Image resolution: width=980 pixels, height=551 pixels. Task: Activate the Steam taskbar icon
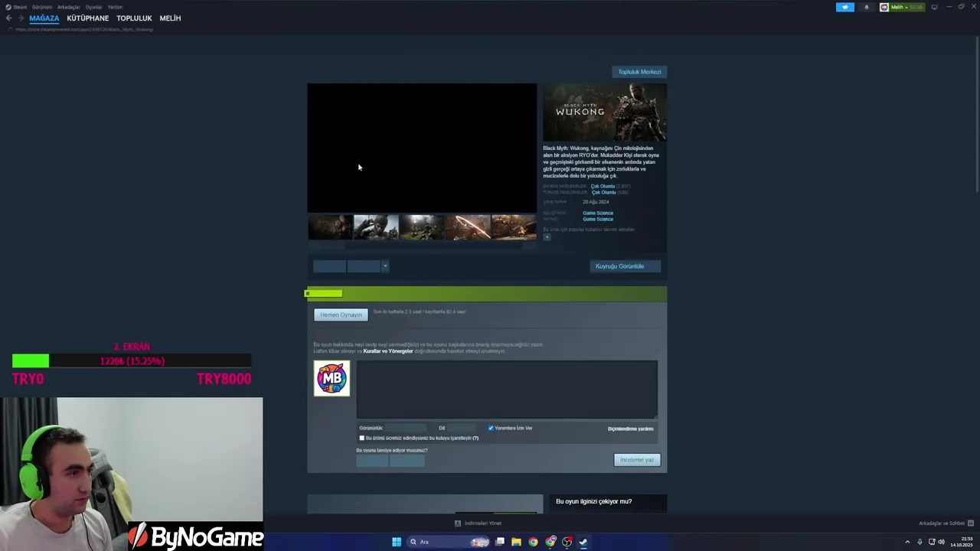[x=583, y=542]
